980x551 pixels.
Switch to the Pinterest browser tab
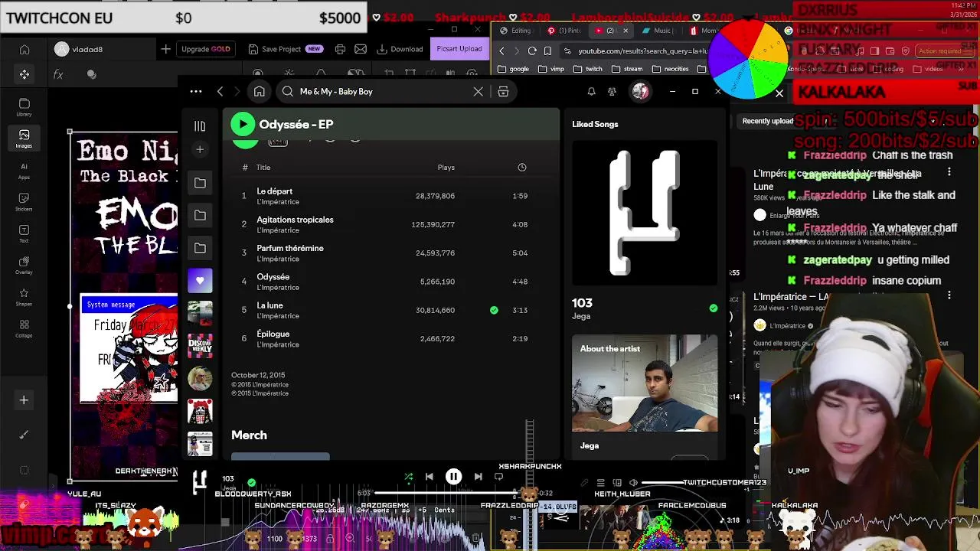pos(565,31)
